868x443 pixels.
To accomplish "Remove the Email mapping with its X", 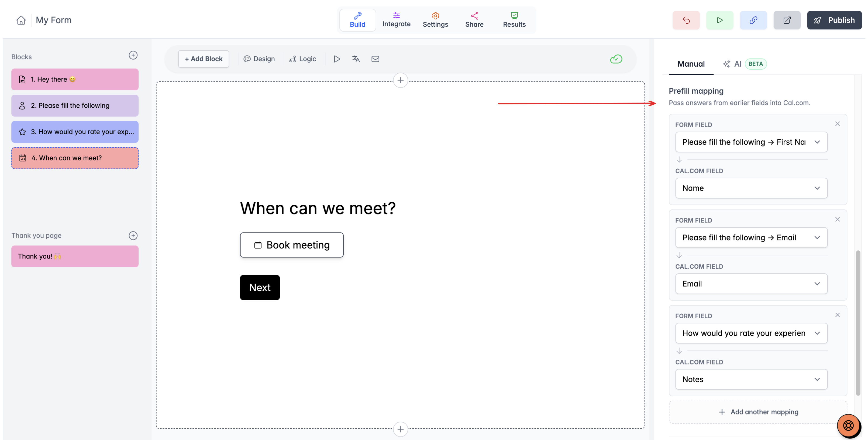I will tap(837, 220).
